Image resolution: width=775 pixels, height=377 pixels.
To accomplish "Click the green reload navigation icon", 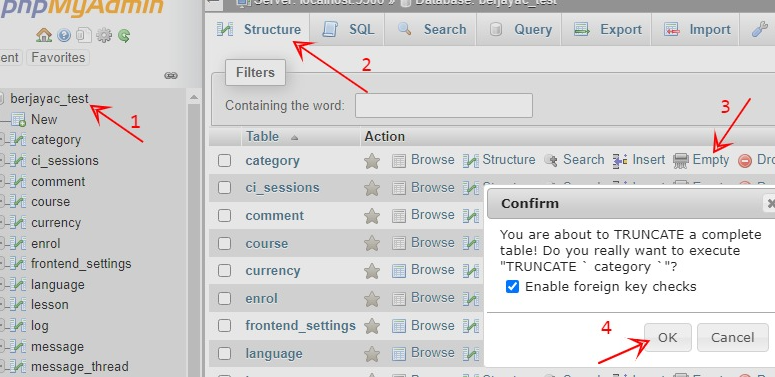I will 124,36.
